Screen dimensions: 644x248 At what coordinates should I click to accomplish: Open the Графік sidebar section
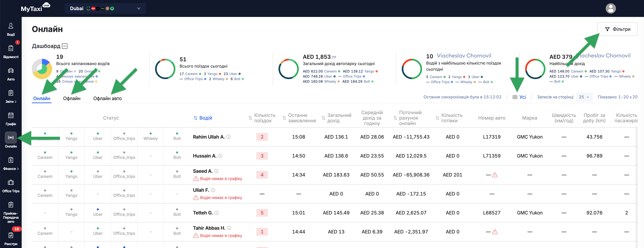[x=11, y=119]
